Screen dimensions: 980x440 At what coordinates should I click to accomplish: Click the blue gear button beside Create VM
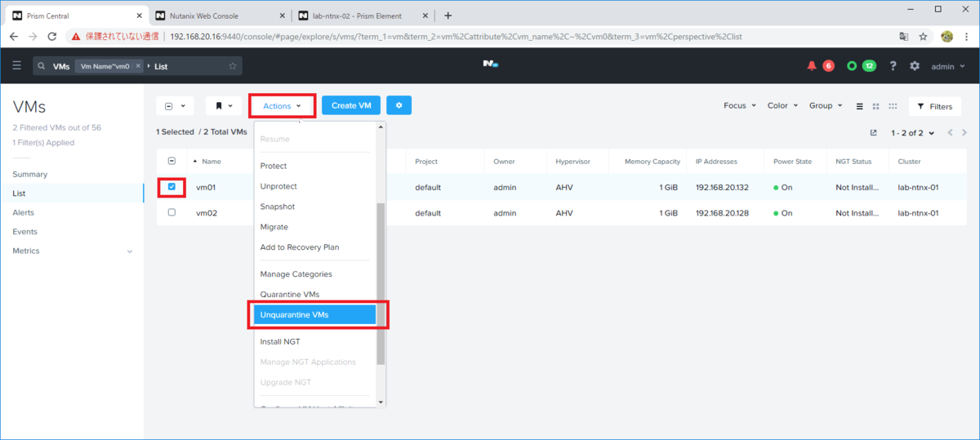coord(399,105)
